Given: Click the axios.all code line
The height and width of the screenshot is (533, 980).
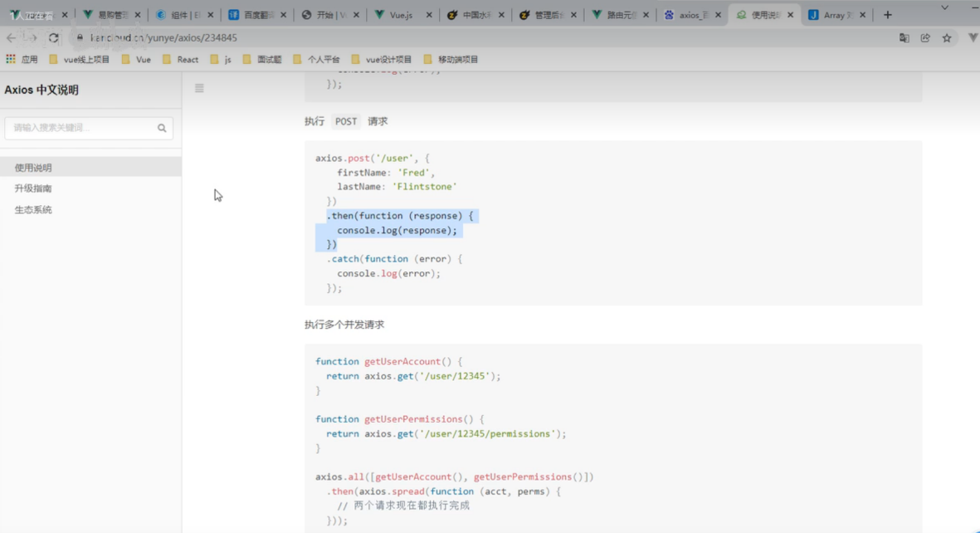Looking at the screenshot, I should tap(455, 477).
